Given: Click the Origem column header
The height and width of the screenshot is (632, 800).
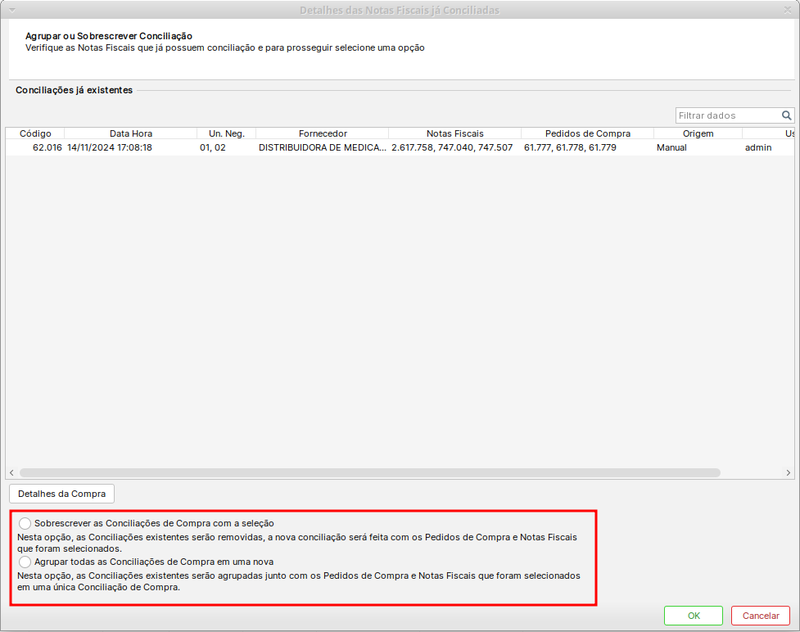Looking at the screenshot, I should 697,133.
